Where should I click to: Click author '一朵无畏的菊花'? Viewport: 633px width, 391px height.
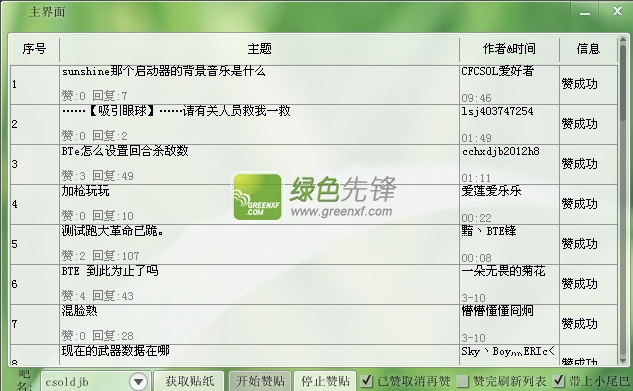tap(503, 271)
